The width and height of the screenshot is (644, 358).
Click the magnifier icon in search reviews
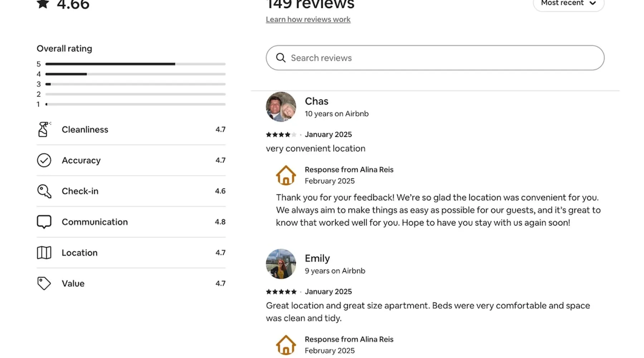281,58
